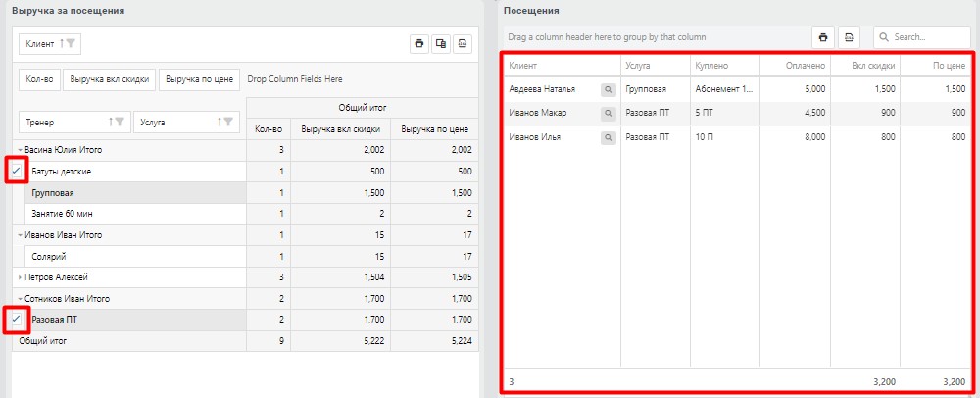Select the Выручка по цене data field chip

199,79
